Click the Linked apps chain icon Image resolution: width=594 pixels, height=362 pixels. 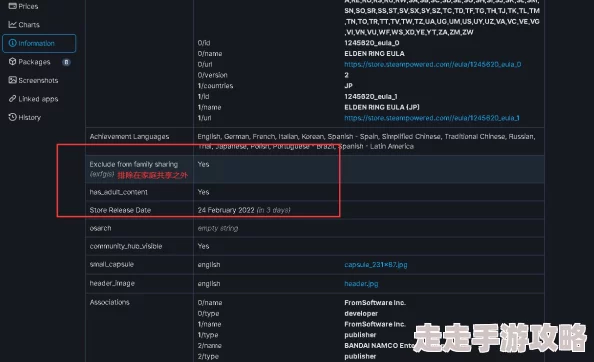pyautogui.click(x=13, y=98)
